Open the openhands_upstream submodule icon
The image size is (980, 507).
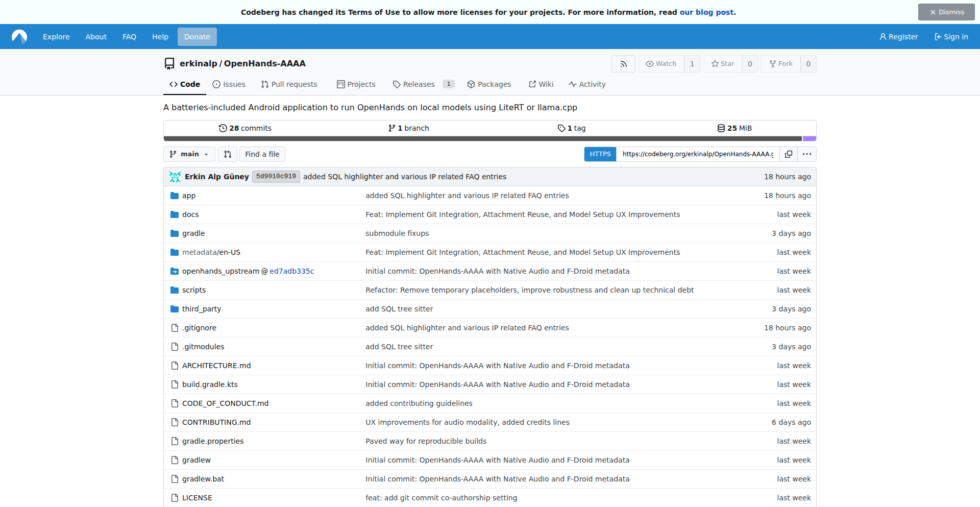click(175, 271)
